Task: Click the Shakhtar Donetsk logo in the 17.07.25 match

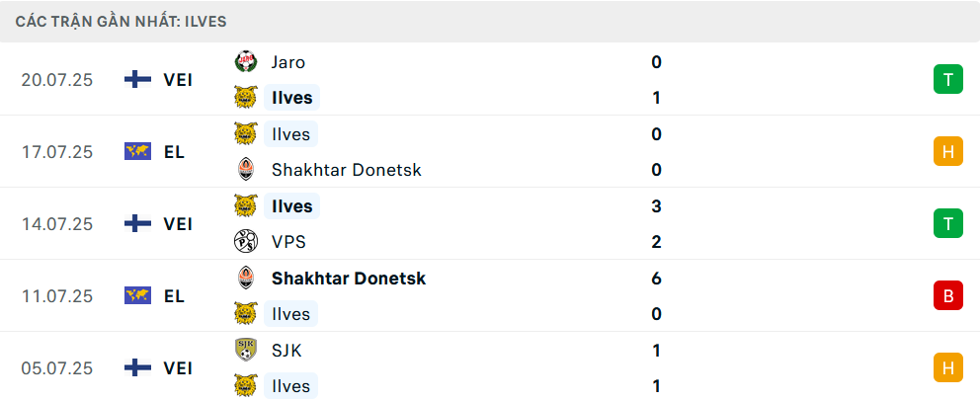Action: (x=246, y=170)
